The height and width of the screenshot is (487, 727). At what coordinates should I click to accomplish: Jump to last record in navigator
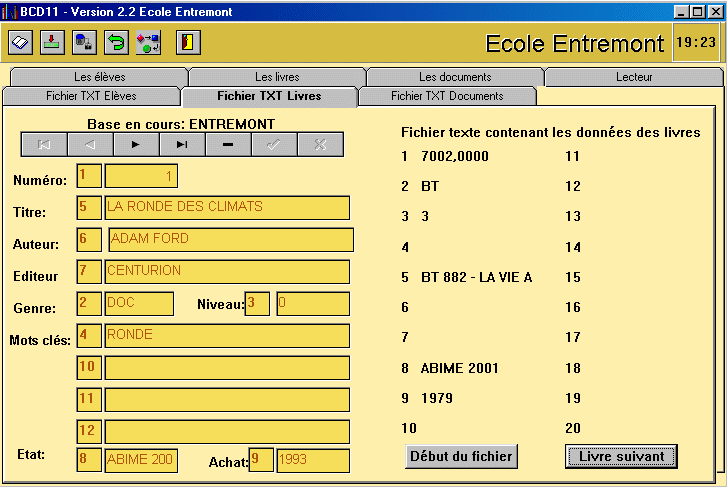[181, 145]
